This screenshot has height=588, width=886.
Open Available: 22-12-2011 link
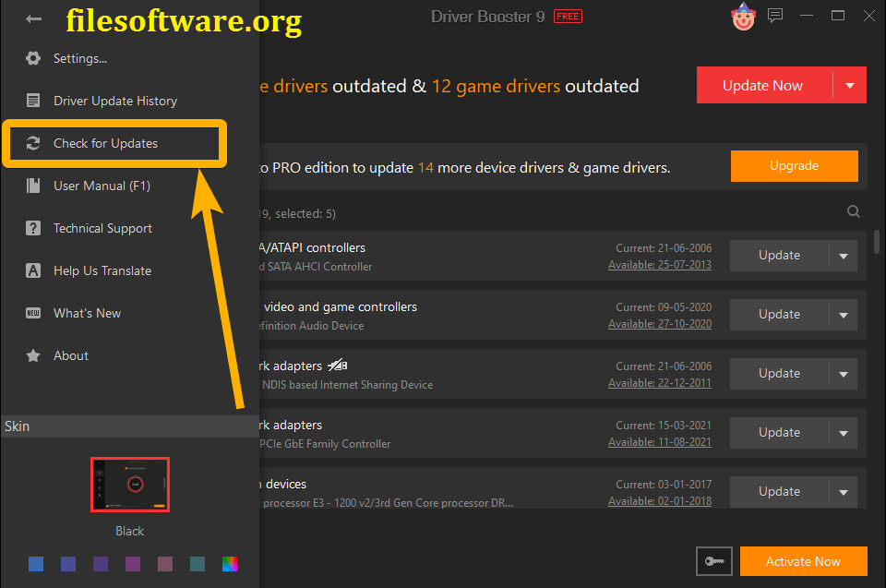[x=659, y=383]
